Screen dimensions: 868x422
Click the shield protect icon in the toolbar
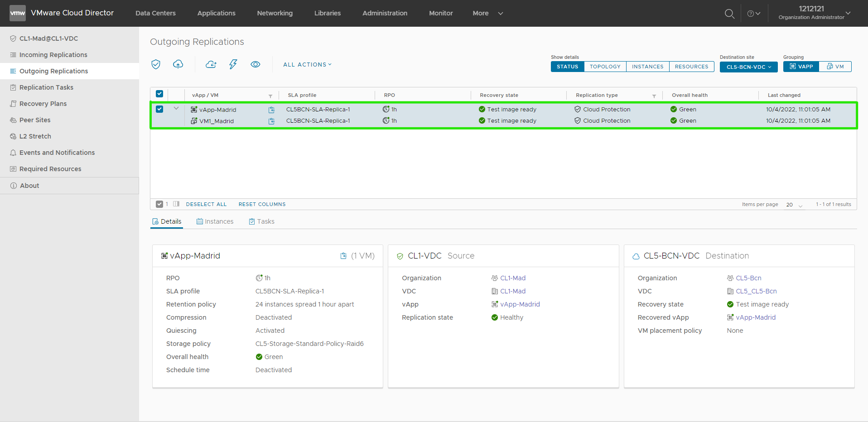(156, 64)
